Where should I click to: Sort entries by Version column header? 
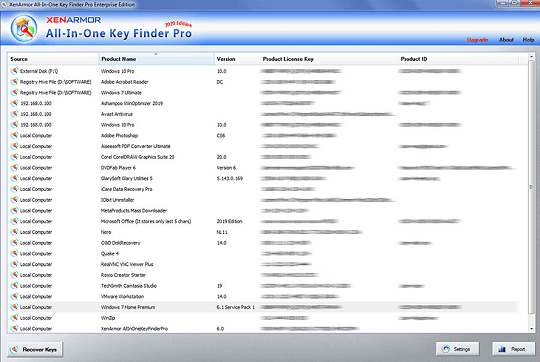237,59
